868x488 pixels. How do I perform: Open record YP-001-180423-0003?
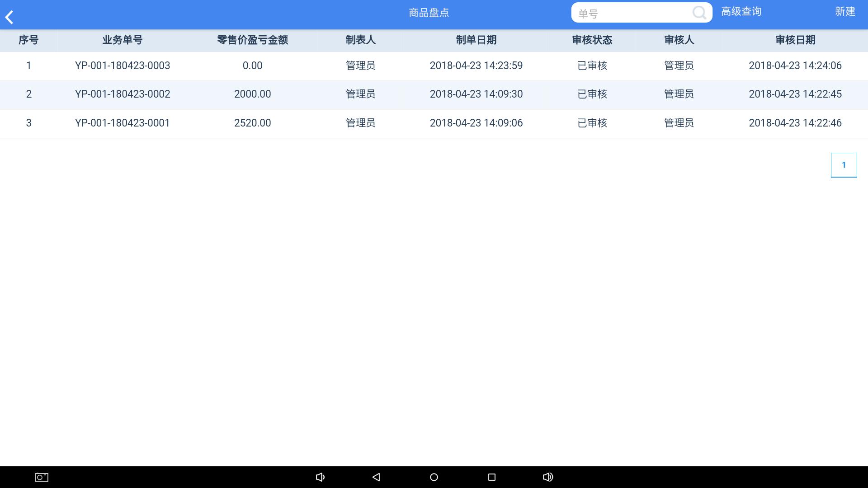pyautogui.click(x=123, y=66)
